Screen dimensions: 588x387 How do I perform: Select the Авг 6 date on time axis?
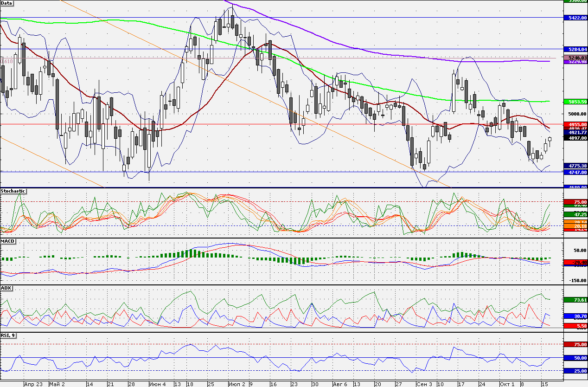(340, 384)
